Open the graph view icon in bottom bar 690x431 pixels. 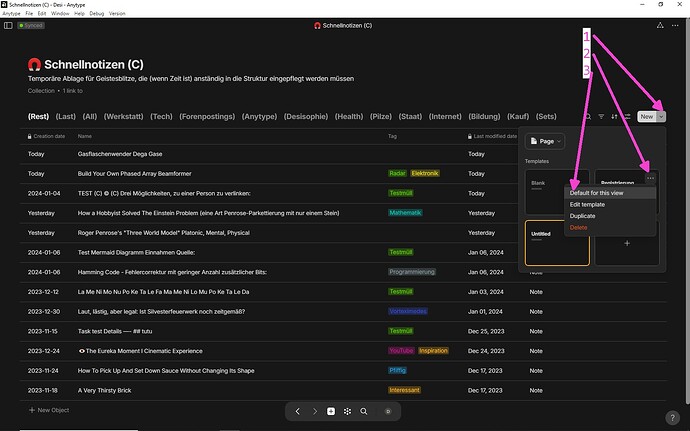[347, 411]
